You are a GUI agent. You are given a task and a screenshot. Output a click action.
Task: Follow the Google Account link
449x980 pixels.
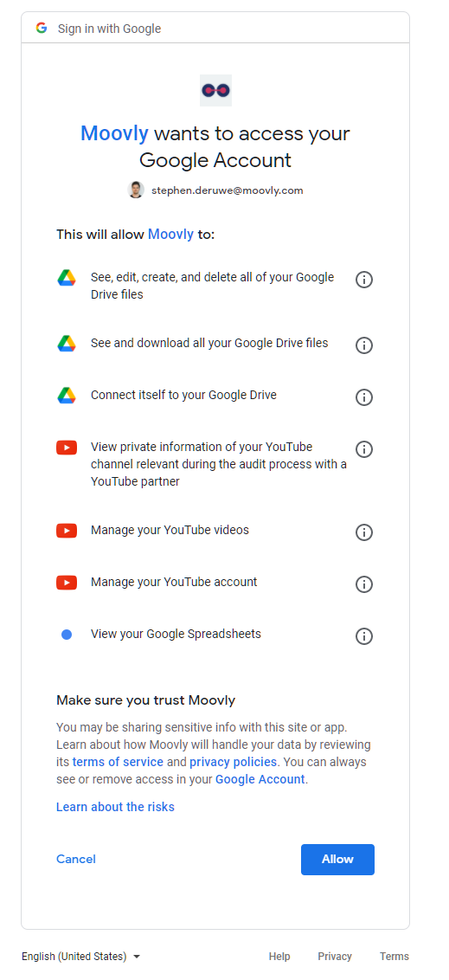point(260,779)
